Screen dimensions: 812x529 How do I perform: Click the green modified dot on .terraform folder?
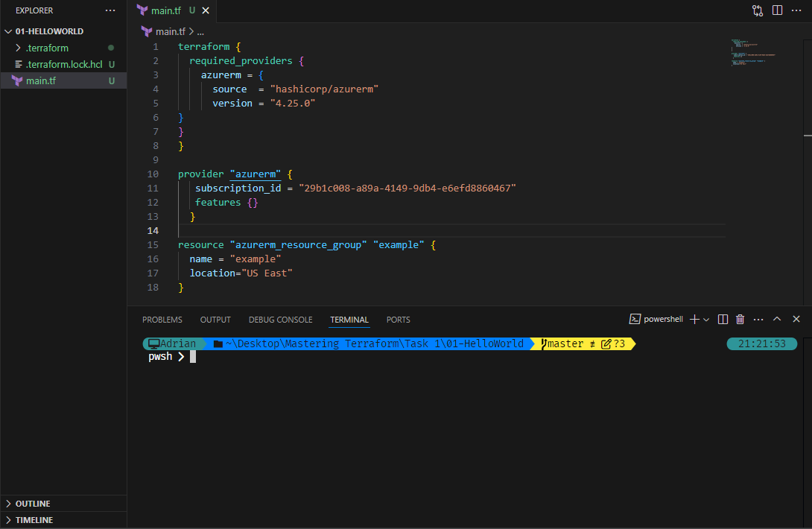click(x=111, y=48)
